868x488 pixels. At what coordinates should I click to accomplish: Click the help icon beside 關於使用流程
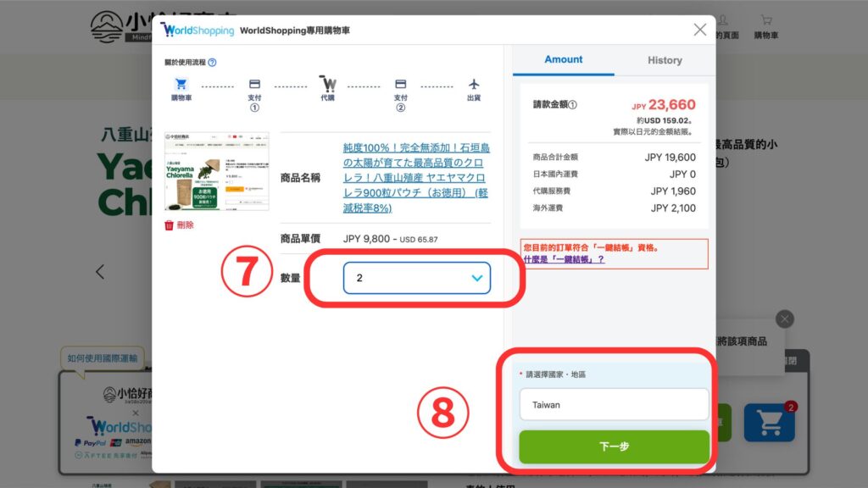[212, 62]
